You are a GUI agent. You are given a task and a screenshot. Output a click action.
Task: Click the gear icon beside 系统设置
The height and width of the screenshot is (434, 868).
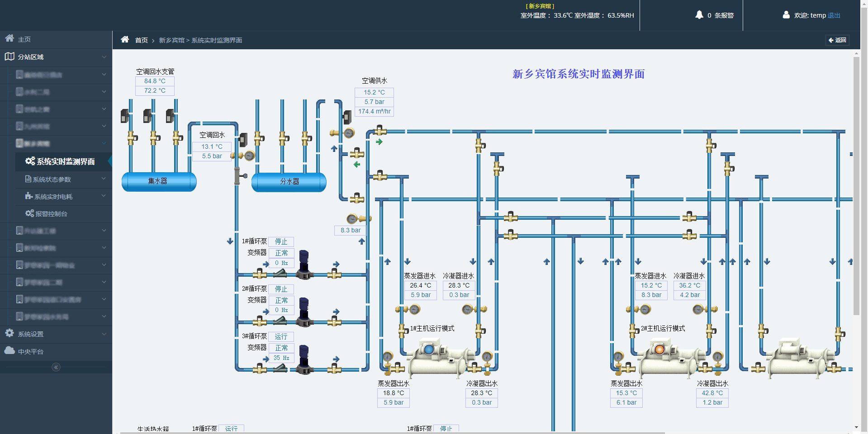pos(9,333)
